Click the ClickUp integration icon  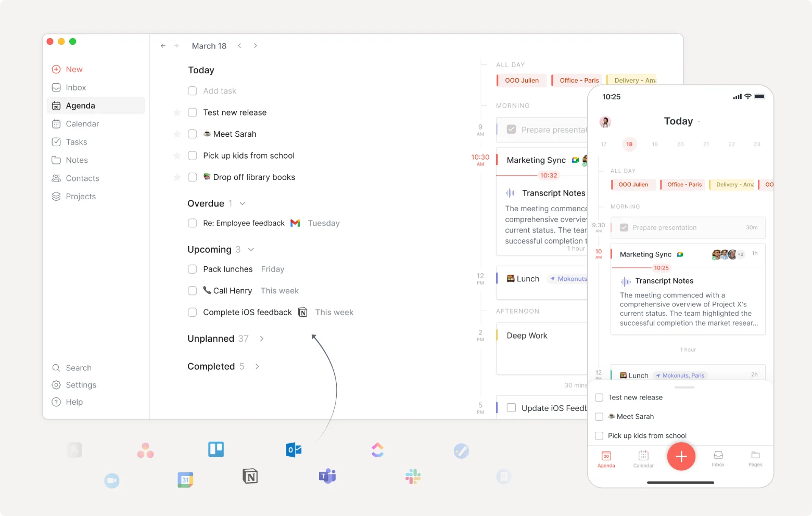coord(378,450)
